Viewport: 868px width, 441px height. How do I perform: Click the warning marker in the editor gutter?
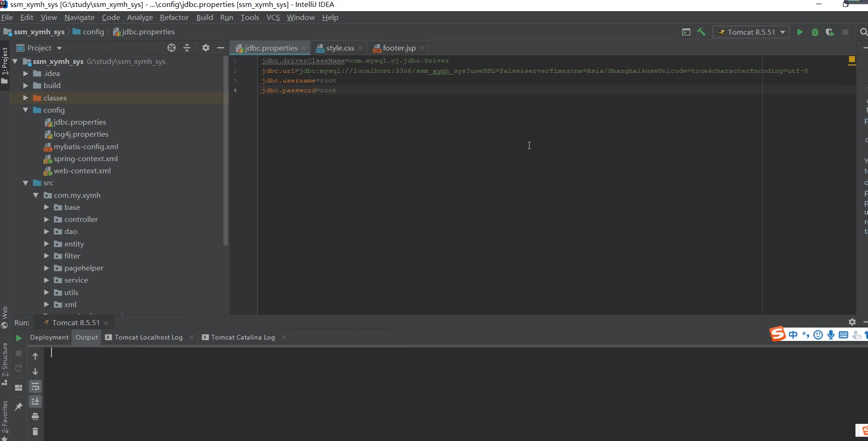tap(852, 60)
